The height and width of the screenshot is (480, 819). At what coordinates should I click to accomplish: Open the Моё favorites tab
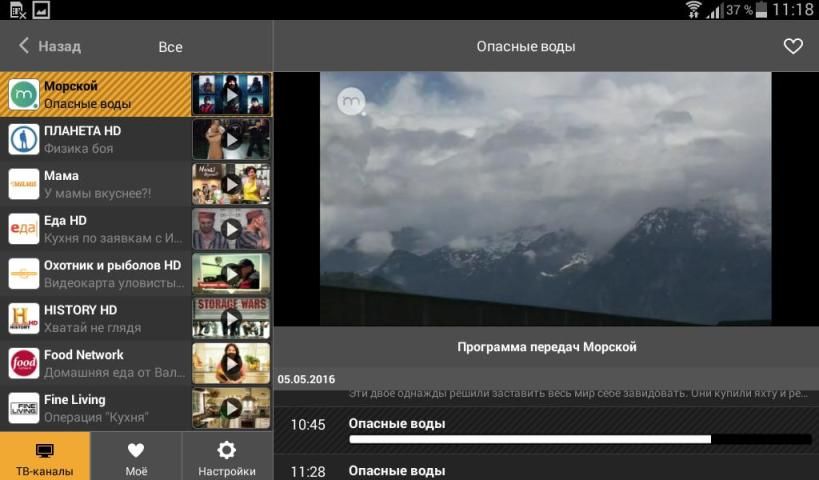136,457
